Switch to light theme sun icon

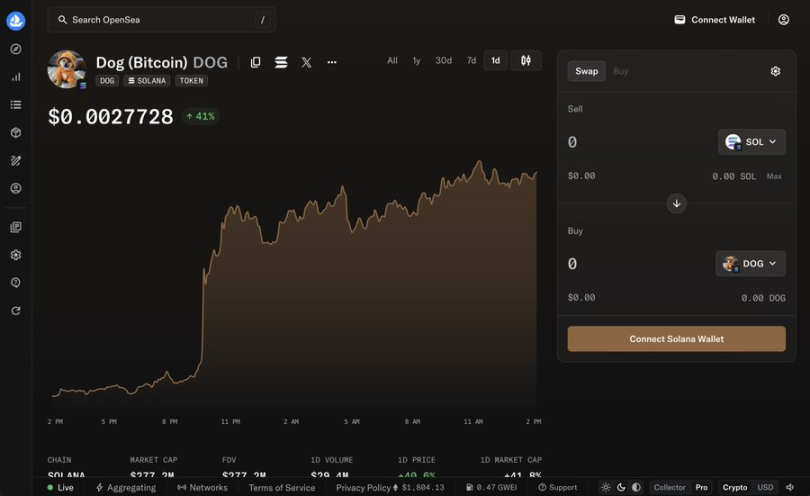(x=606, y=487)
